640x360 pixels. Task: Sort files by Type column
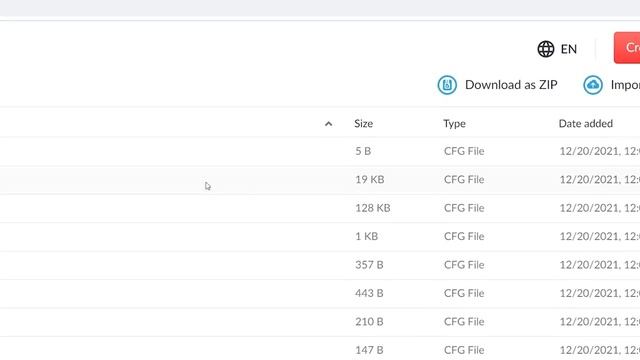pos(454,124)
